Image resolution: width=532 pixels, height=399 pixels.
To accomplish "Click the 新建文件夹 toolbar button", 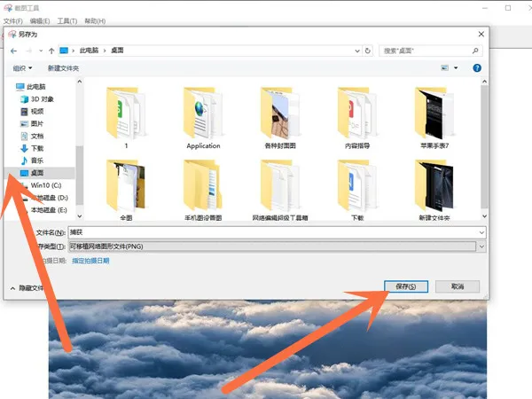I will (63, 68).
